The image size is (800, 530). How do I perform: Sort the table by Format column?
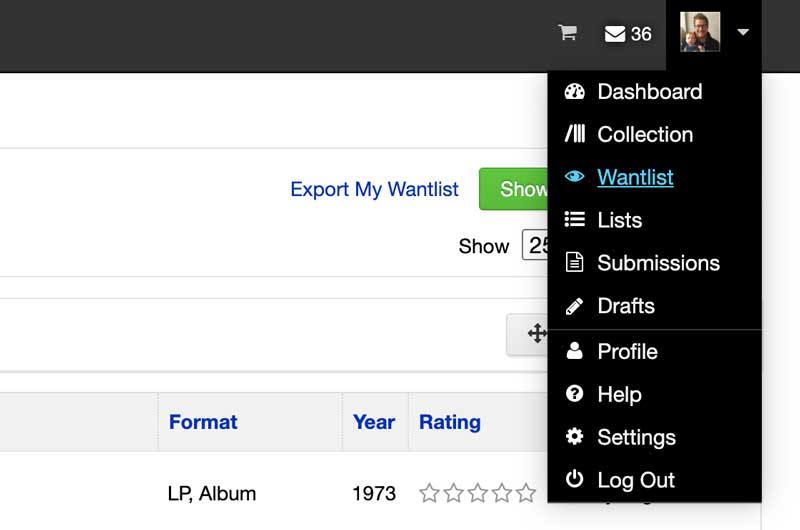click(x=203, y=422)
